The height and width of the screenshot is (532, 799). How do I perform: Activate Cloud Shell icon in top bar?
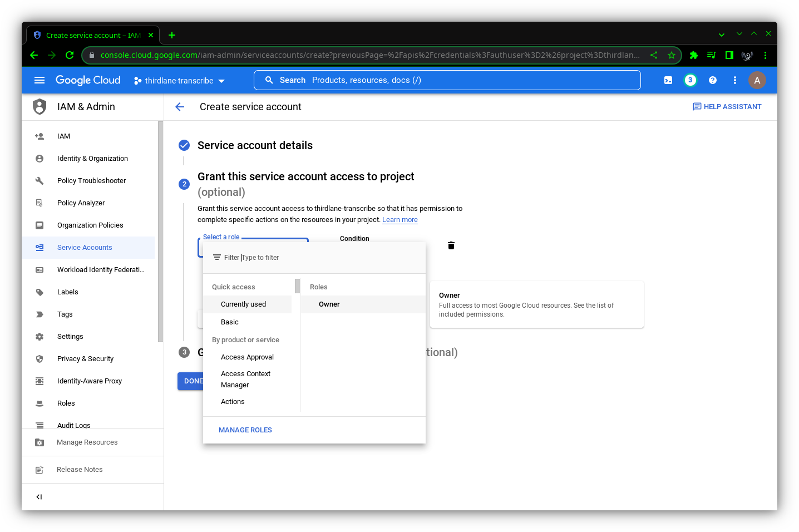tap(668, 80)
